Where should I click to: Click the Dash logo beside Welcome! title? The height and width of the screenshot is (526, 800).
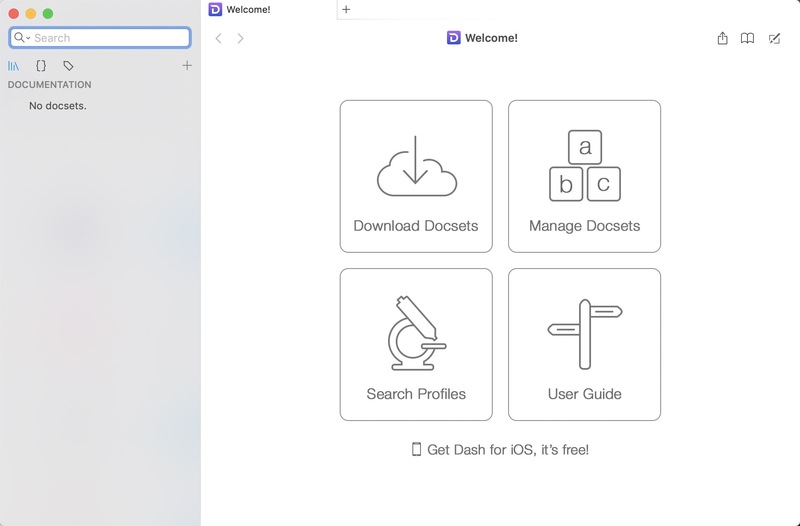(x=454, y=38)
